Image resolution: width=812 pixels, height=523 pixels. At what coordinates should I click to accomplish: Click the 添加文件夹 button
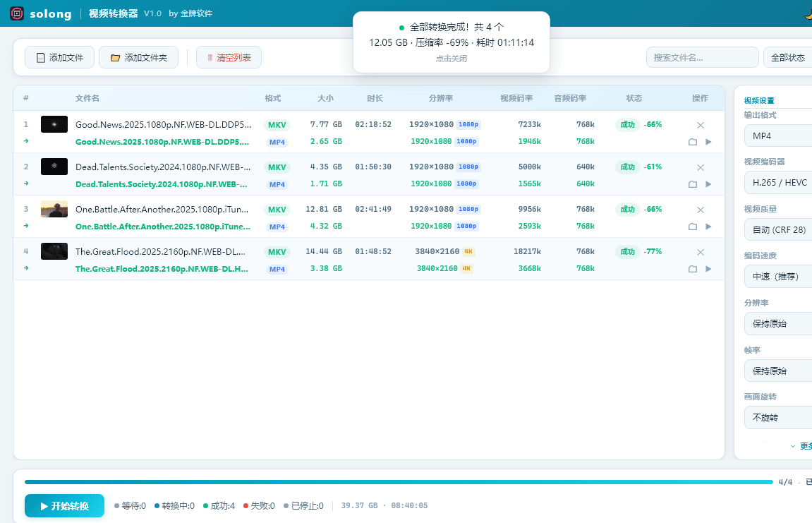click(138, 58)
